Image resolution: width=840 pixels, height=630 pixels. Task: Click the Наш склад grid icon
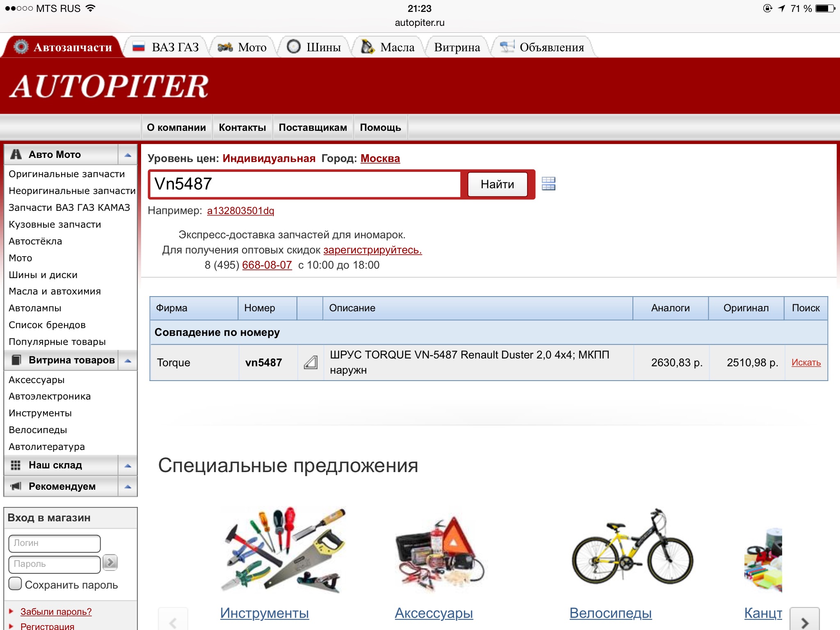click(16, 465)
